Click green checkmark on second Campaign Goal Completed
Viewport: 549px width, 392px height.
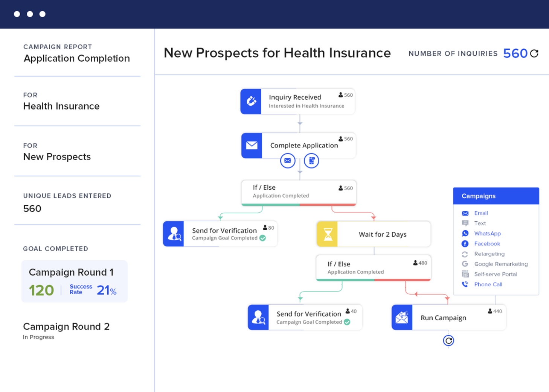coord(347,322)
